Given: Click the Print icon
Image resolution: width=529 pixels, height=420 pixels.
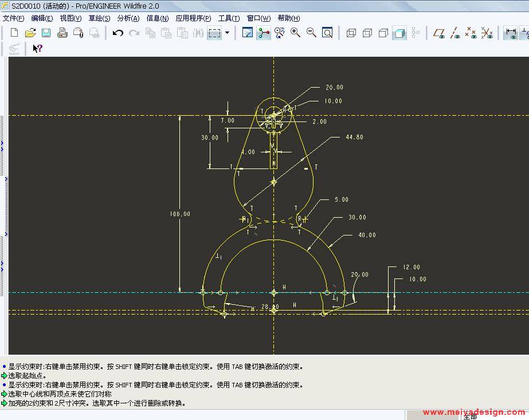Looking at the screenshot, I should 62,33.
